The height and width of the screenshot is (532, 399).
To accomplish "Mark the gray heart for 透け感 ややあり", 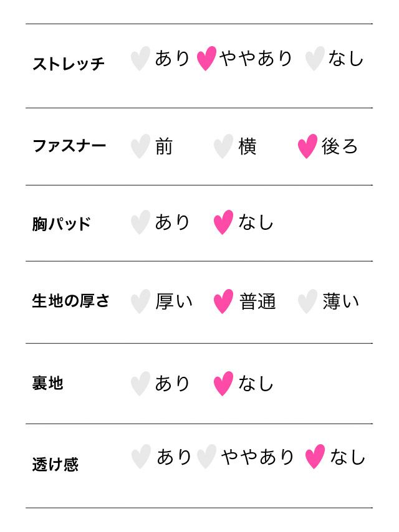I will click(206, 457).
